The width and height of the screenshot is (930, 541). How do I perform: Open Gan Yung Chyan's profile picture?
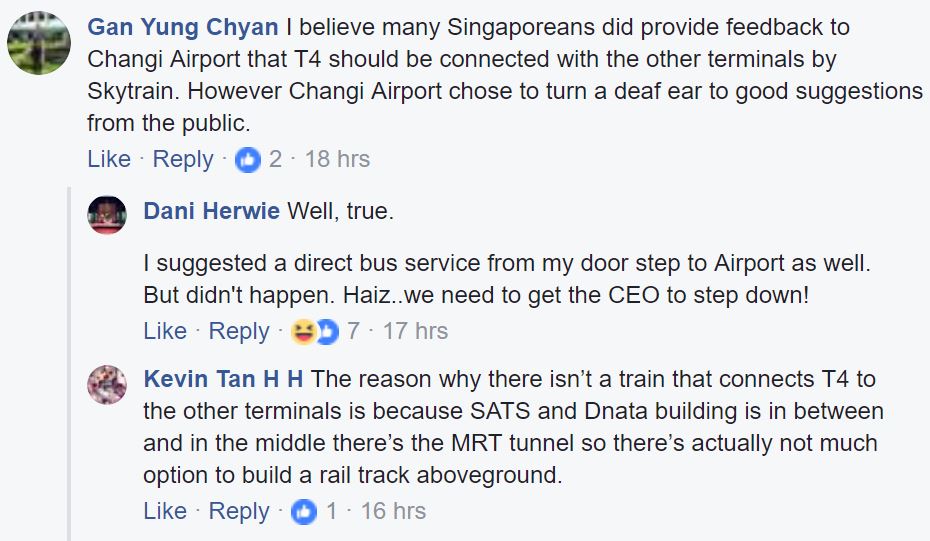[x=39, y=43]
